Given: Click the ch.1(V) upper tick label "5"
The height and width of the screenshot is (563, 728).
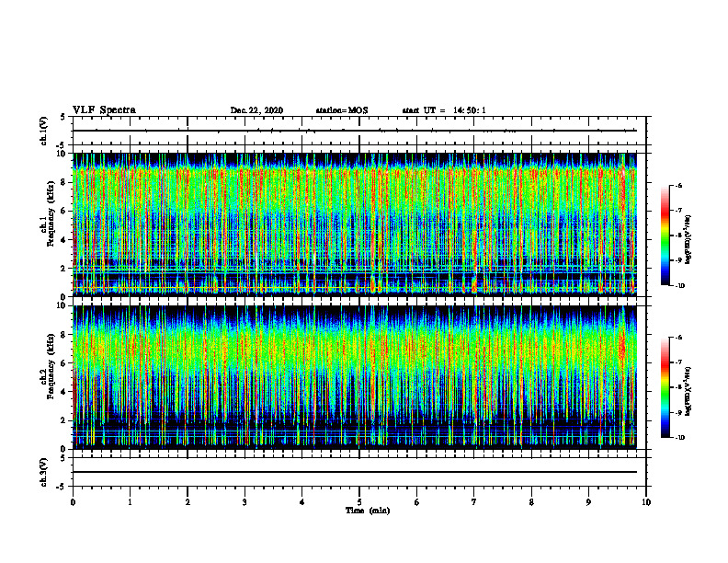Looking at the screenshot, I should (x=64, y=117).
